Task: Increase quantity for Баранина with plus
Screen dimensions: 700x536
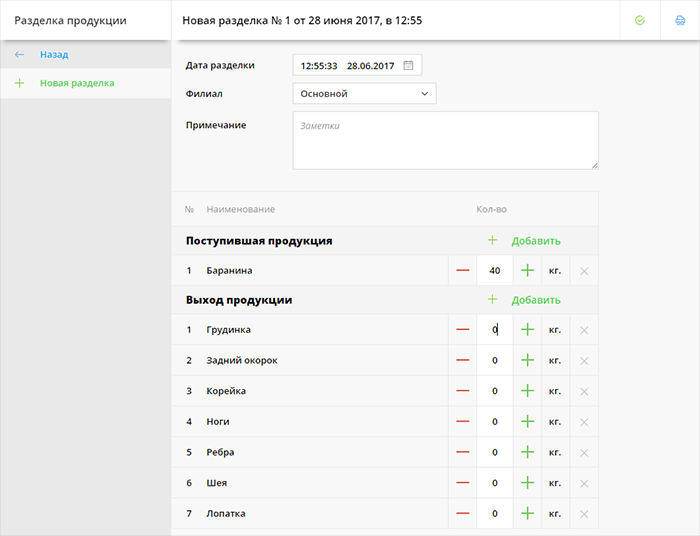Action: click(528, 270)
